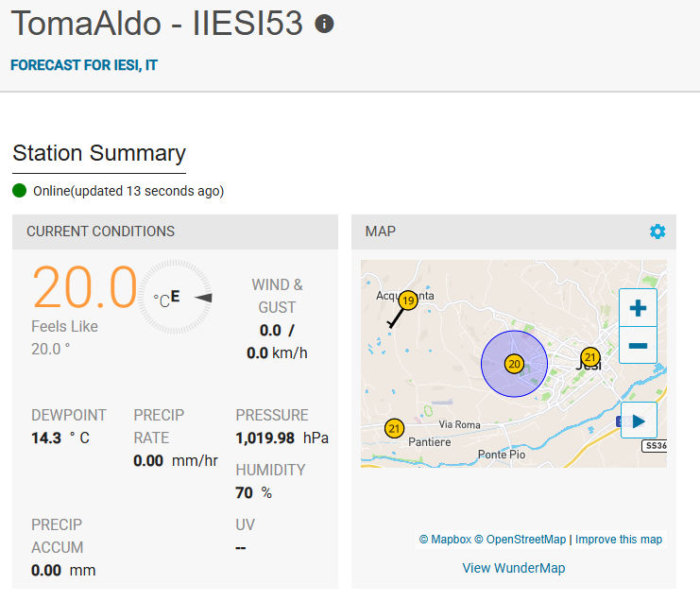The image size is (700, 601).
Task: Click the green Online status indicator
Action: point(20,191)
